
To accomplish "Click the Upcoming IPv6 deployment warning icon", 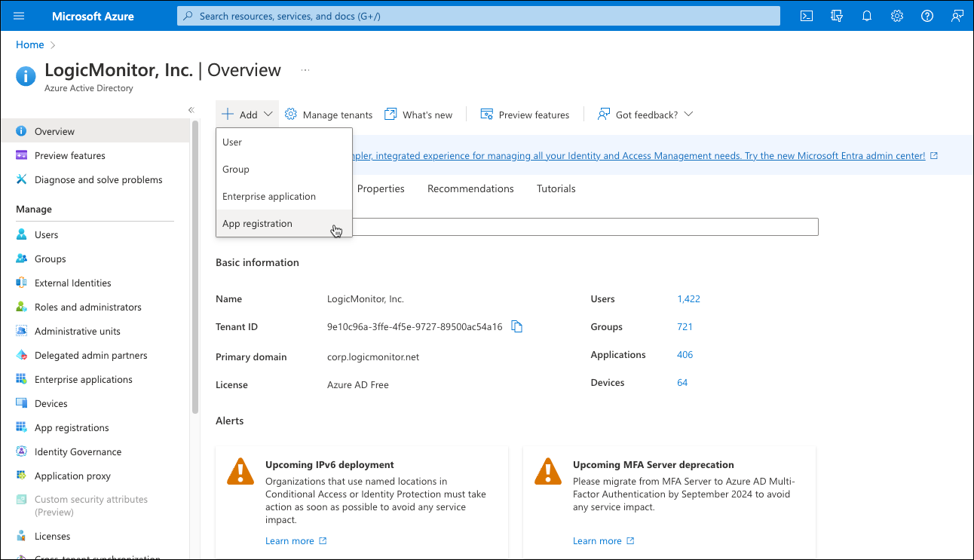I will (240, 471).
